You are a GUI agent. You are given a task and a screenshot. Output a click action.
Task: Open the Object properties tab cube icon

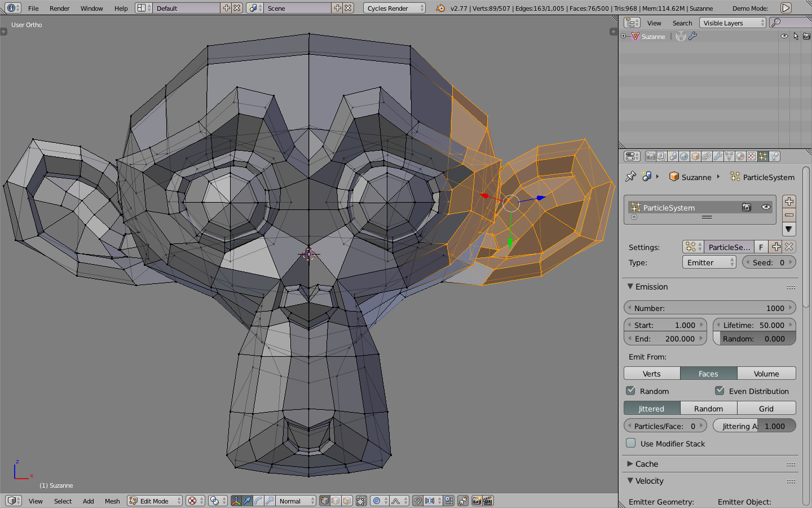click(695, 156)
